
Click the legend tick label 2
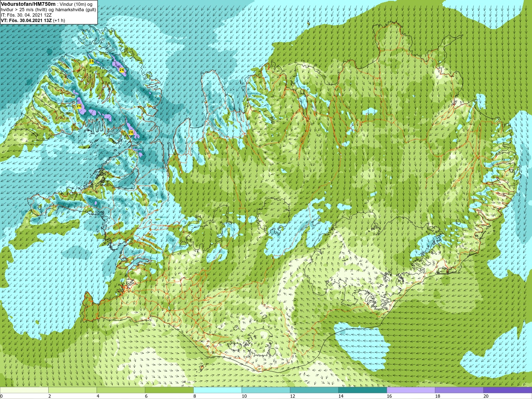[x=49, y=396]
